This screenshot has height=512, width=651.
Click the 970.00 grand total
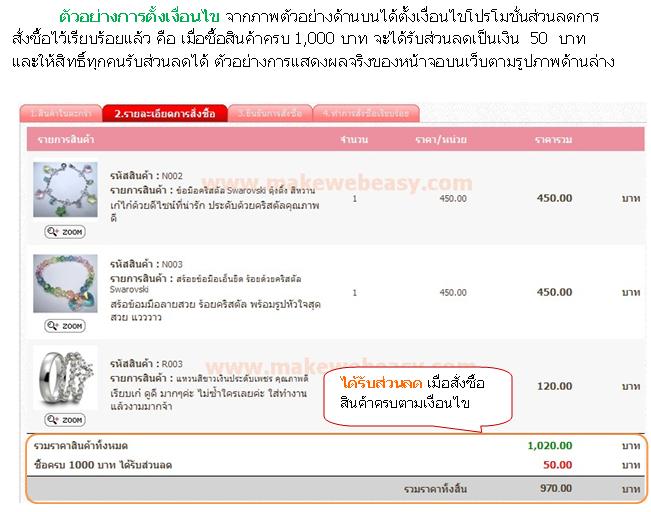556,488
